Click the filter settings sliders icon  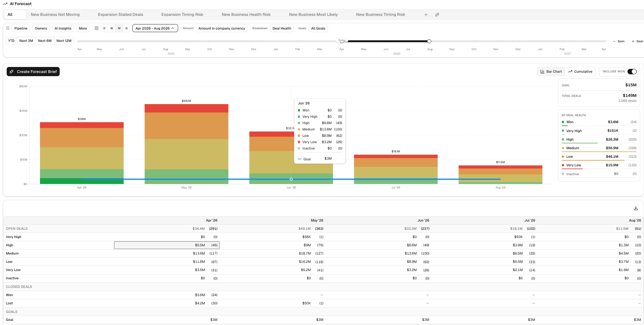tap(8, 28)
